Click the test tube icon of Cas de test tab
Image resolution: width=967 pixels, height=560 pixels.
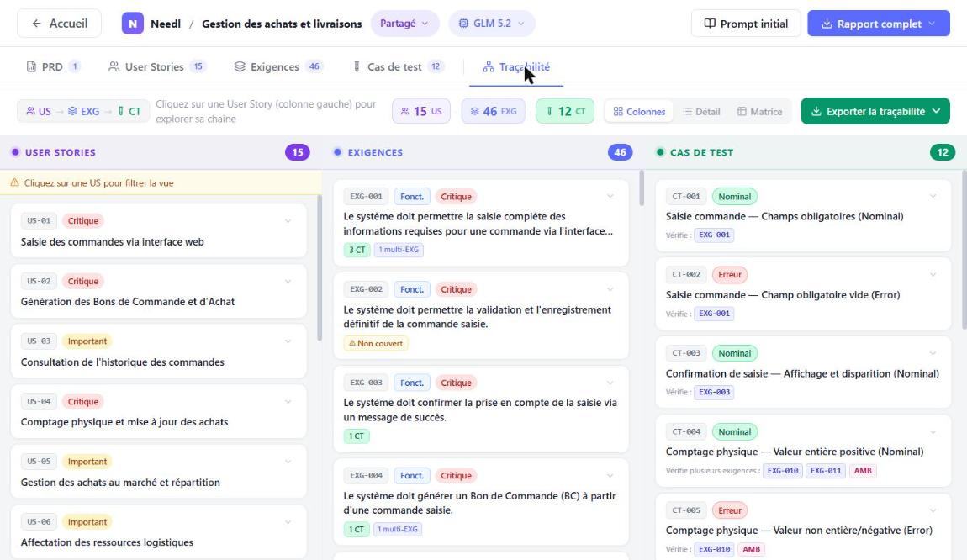coord(357,66)
